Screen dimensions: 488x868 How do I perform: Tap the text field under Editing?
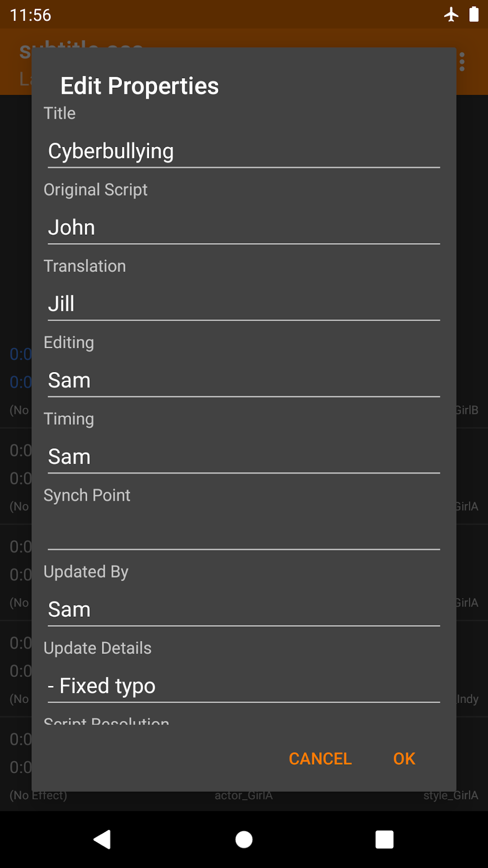point(243,381)
